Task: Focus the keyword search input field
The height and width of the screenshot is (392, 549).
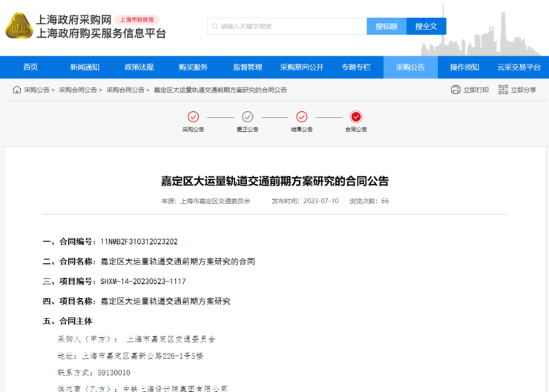Action: click(289, 27)
